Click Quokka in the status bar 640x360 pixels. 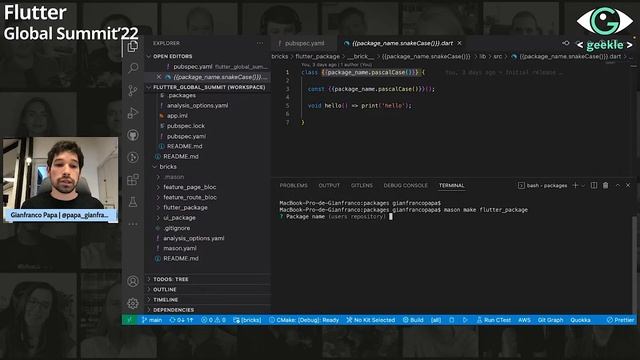[x=580, y=320]
